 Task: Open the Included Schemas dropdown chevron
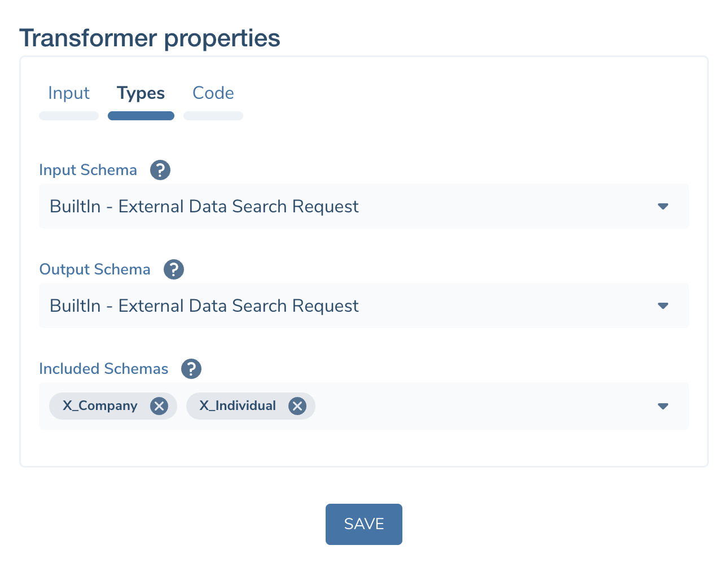(663, 405)
